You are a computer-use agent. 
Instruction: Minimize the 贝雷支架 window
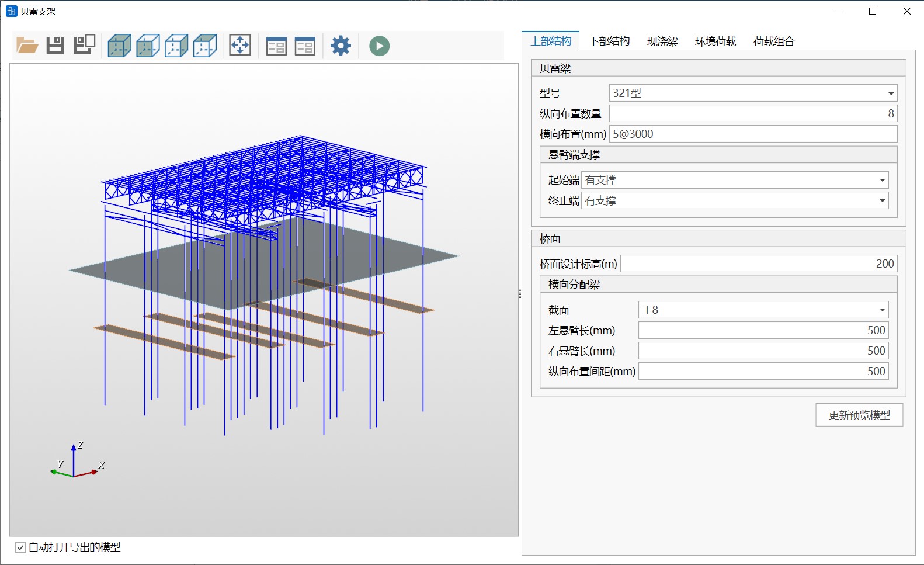click(x=839, y=11)
